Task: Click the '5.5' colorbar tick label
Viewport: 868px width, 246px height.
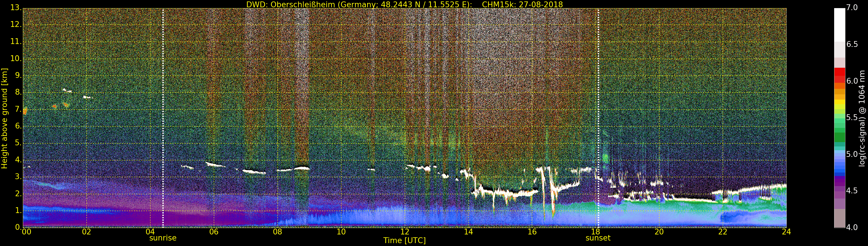Action: (x=852, y=118)
